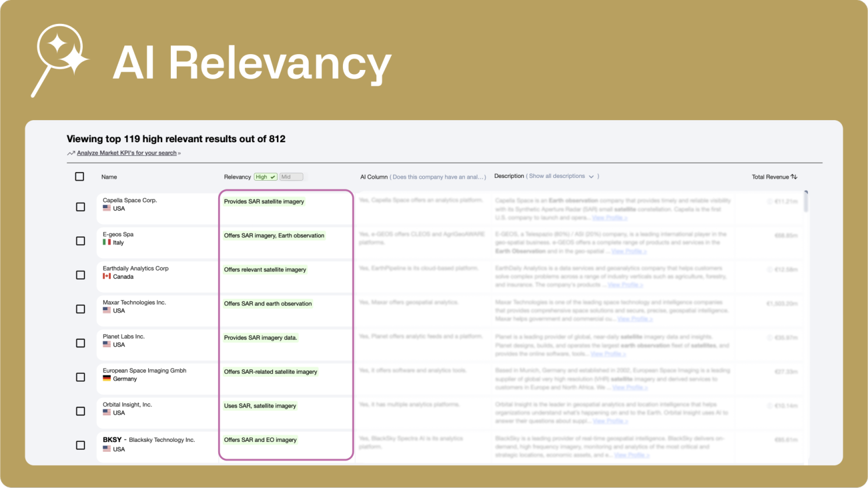Click the results table vertical scrollbar

[x=806, y=202]
